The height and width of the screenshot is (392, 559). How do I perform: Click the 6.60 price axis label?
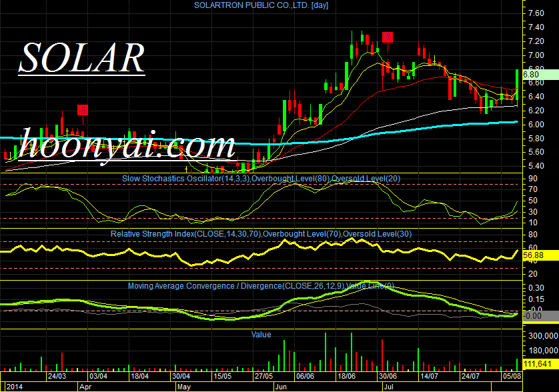[x=536, y=83]
